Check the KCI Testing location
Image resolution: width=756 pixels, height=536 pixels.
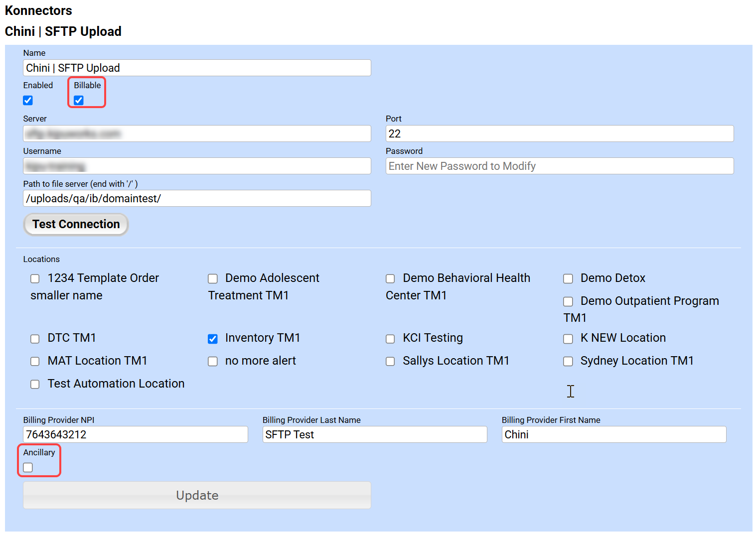coord(390,339)
